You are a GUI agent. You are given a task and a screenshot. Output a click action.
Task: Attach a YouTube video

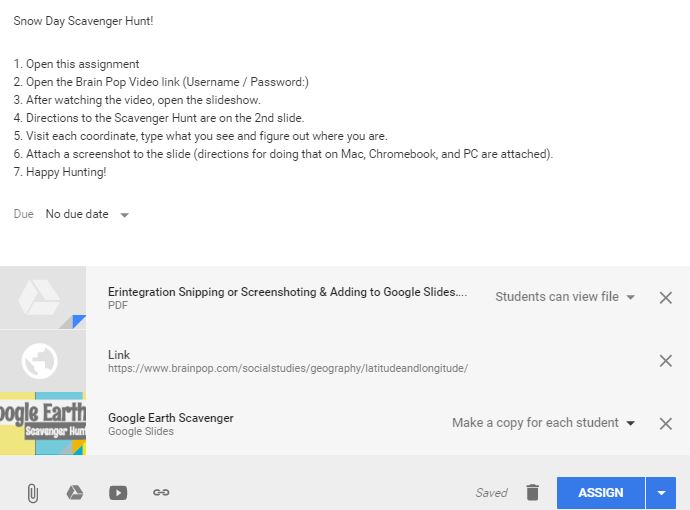118,492
